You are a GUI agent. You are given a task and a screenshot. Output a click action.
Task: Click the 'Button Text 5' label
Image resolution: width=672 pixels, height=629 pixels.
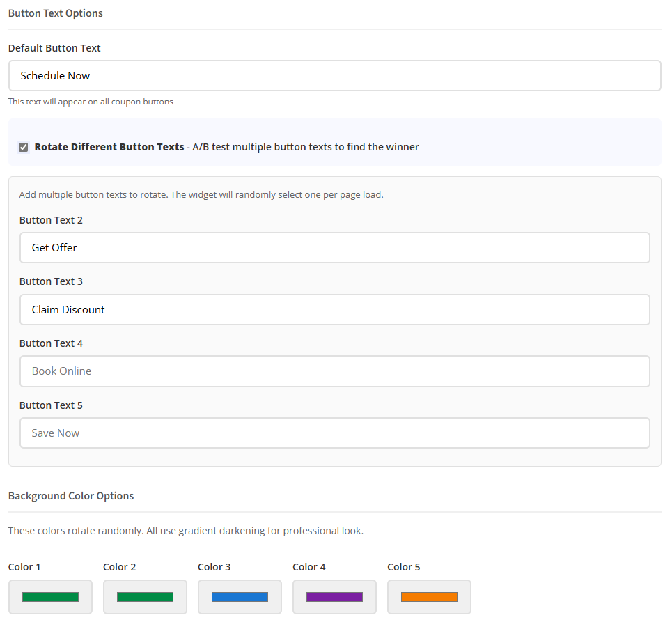pos(51,405)
